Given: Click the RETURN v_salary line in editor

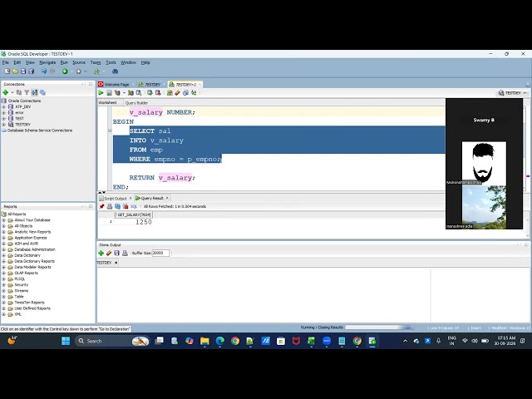Looking at the screenshot, I should (162, 177).
